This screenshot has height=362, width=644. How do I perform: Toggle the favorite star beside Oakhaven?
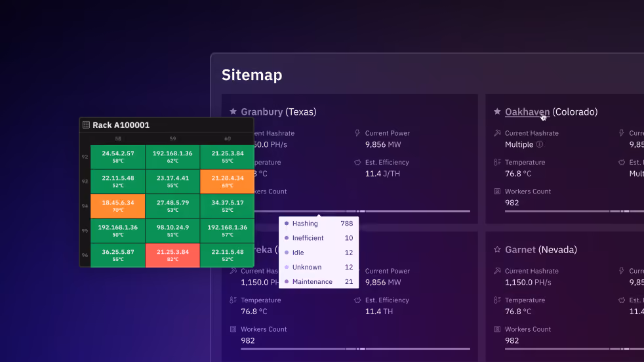497,111
